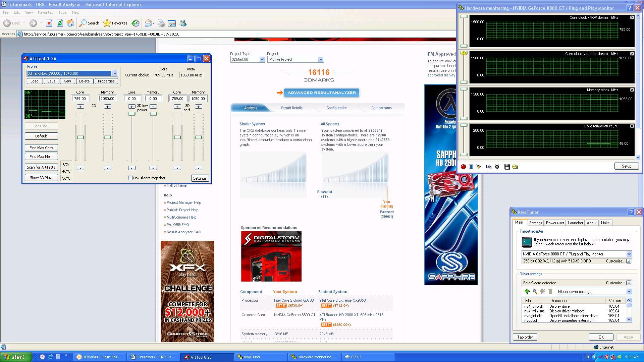Close the Core clock ROP domain graph
Viewport: 644px width, 362px height.
(632, 17)
